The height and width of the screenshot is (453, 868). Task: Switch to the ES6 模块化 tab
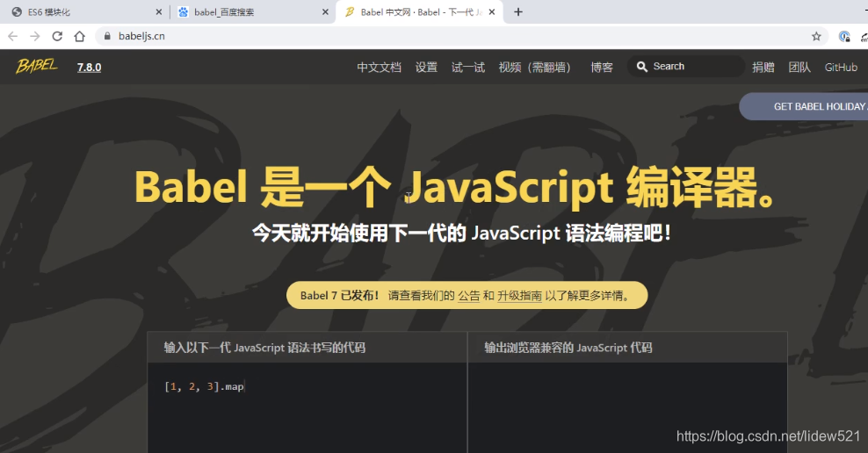pos(85,11)
